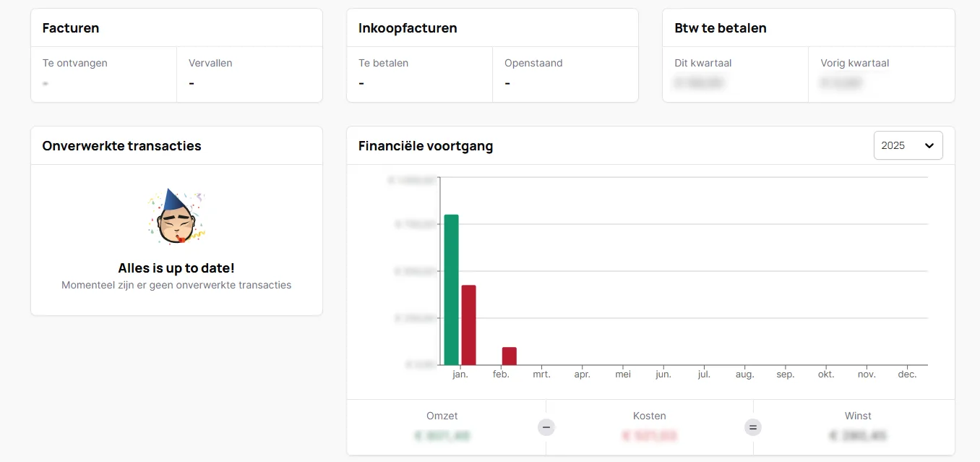
Task: Select Te betalen under Inkoopfacturen
Action: point(383,63)
